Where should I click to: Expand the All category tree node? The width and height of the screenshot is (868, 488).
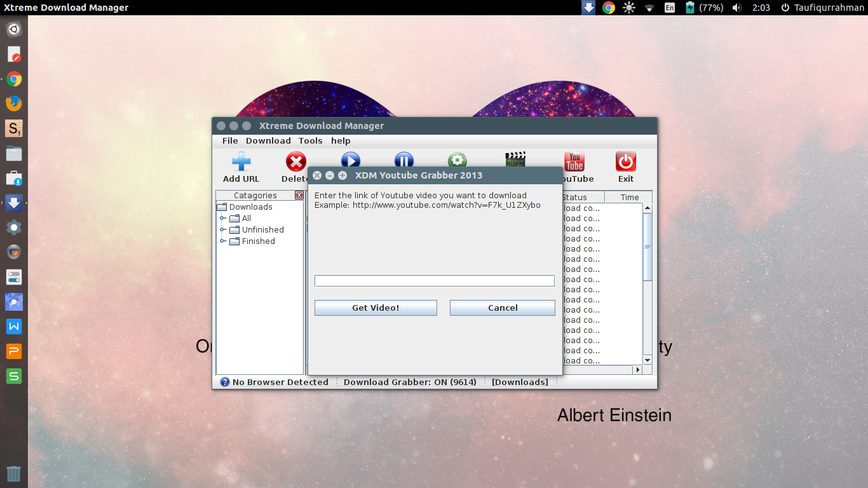pos(223,219)
